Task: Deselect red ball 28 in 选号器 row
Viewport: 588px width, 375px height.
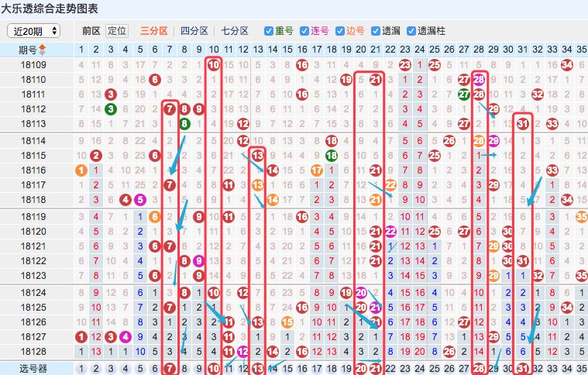Action: pyautogui.click(x=479, y=369)
